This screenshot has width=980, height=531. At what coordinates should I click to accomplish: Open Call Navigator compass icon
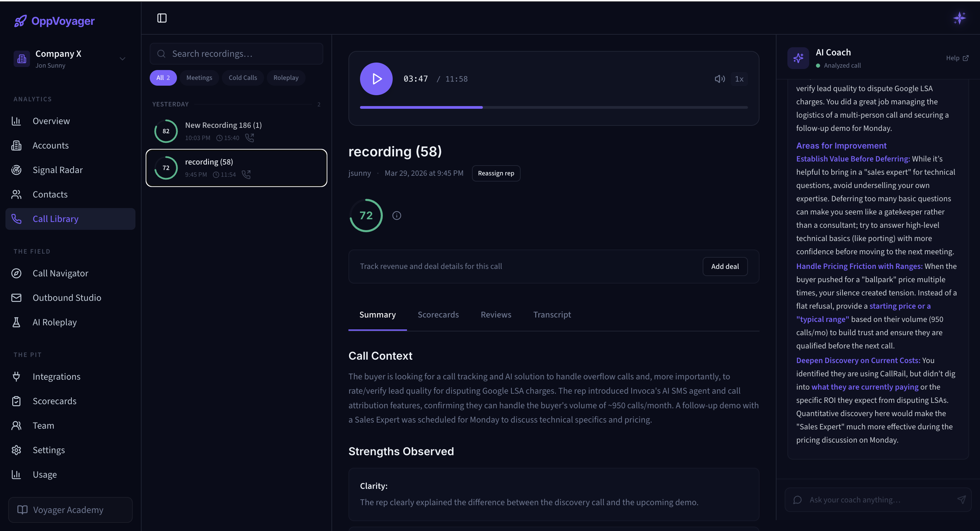[16, 273]
